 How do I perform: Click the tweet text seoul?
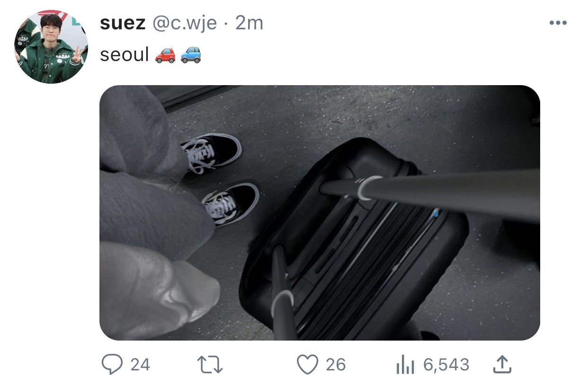[125, 55]
